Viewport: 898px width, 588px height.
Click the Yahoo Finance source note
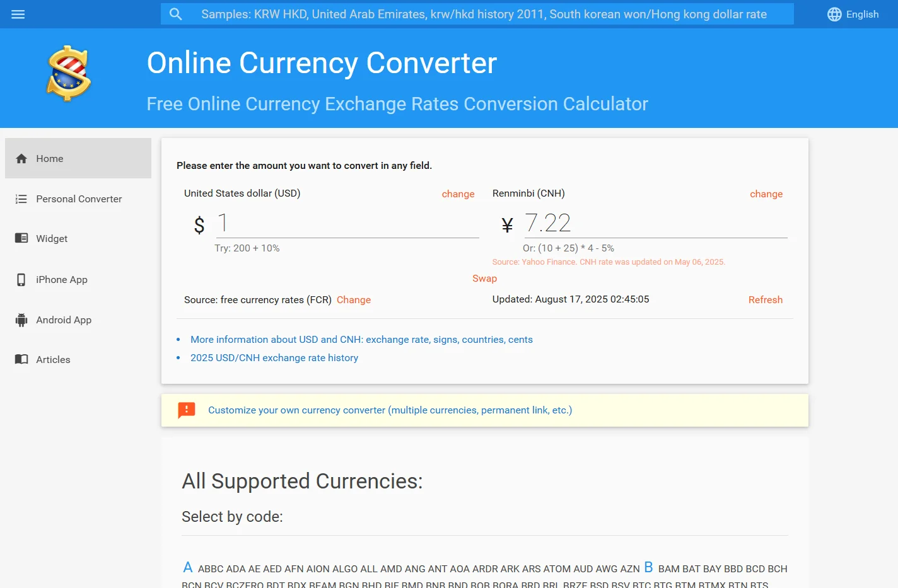(x=609, y=262)
